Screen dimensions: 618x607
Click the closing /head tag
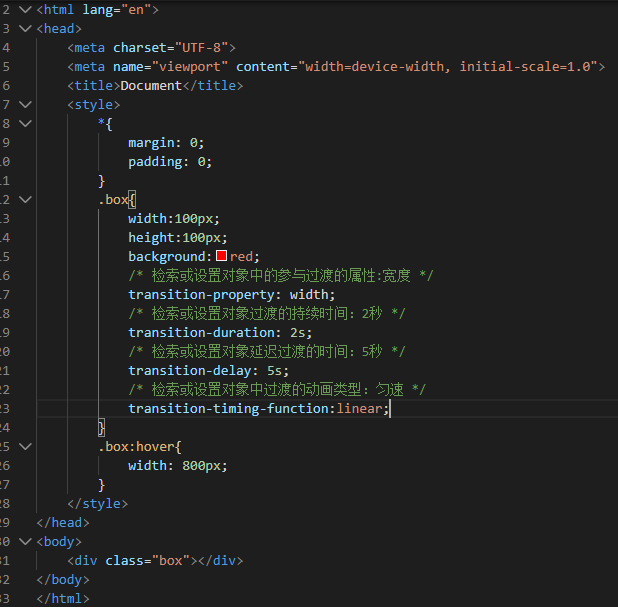pyautogui.click(x=63, y=523)
